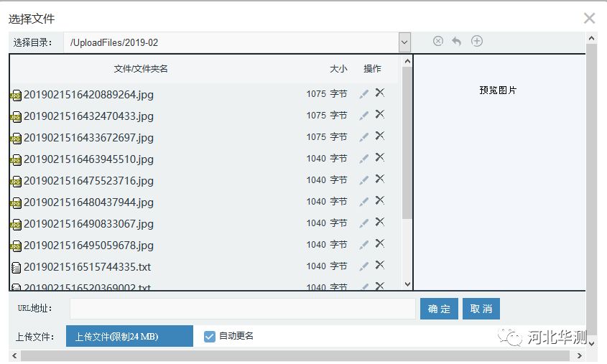Click the file list vertical scrollbar thumb

[407, 143]
